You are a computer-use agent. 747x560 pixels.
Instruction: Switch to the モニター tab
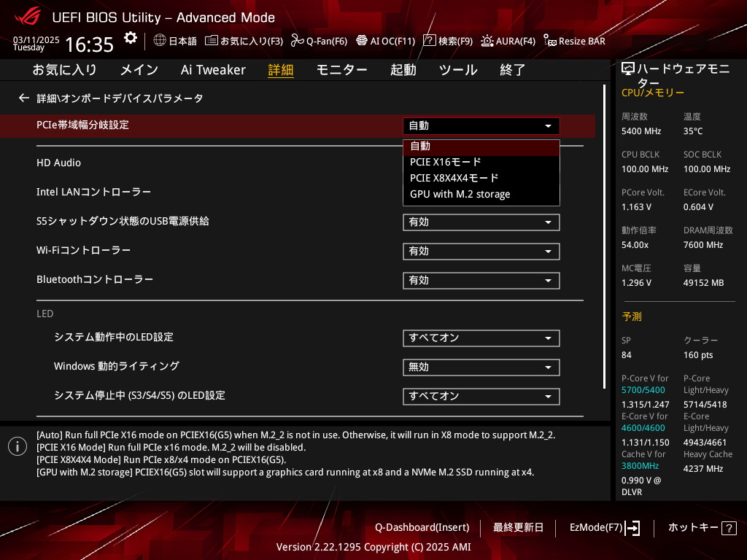[x=341, y=70]
